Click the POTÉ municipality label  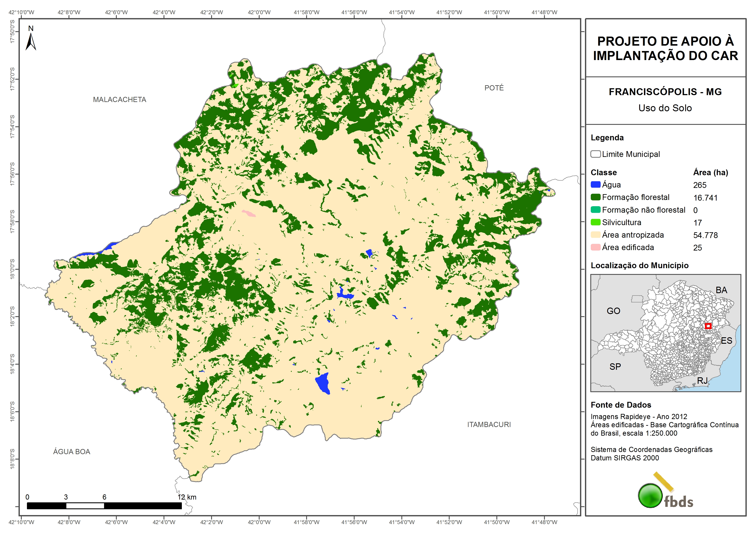pyautogui.click(x=494, y=88)
